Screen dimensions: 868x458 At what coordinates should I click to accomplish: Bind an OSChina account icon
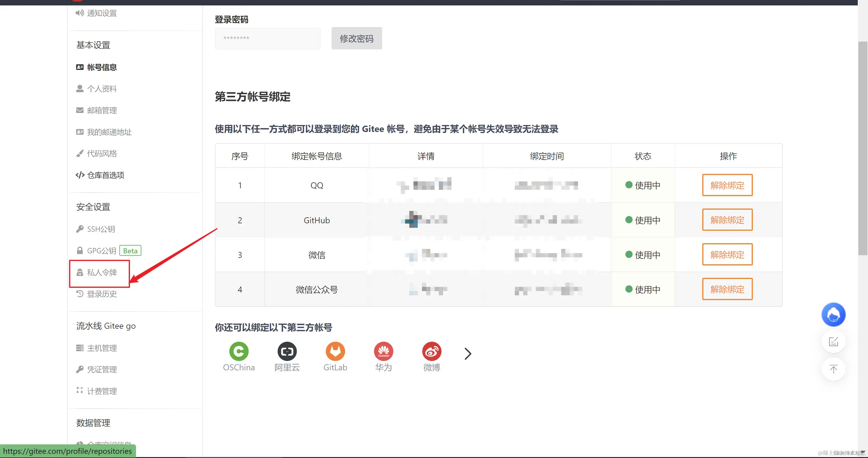(239, 351)
